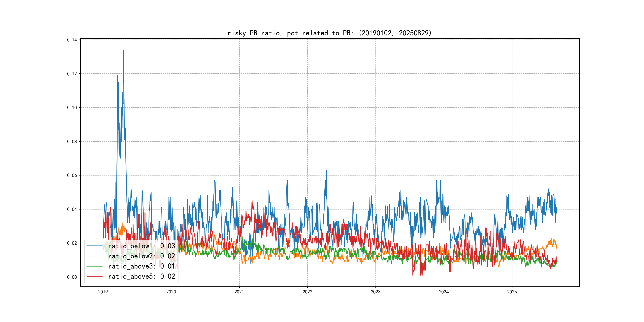Click the 0.10 y-axis tick label
Screen dimensions: 644x322
point(72,108)
